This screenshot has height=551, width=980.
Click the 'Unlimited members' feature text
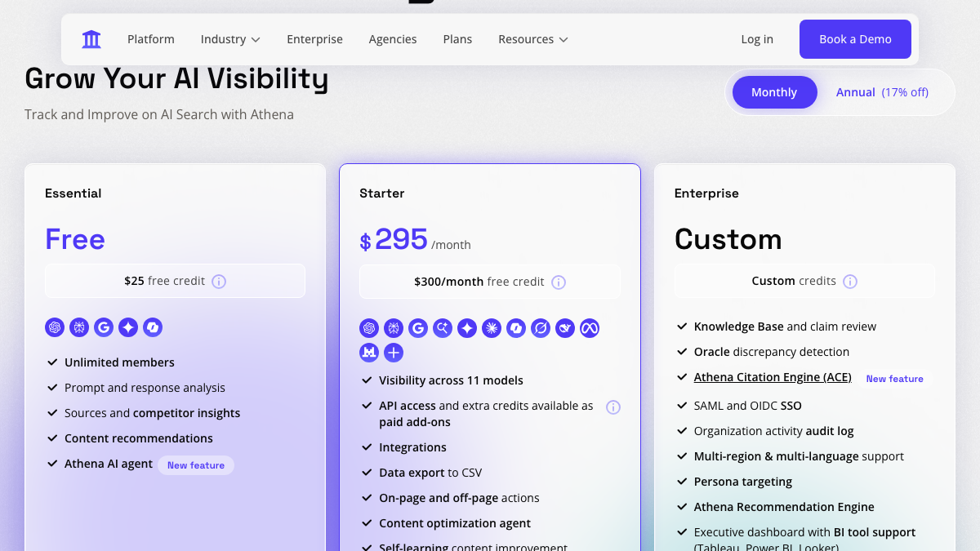click(119, 362)
